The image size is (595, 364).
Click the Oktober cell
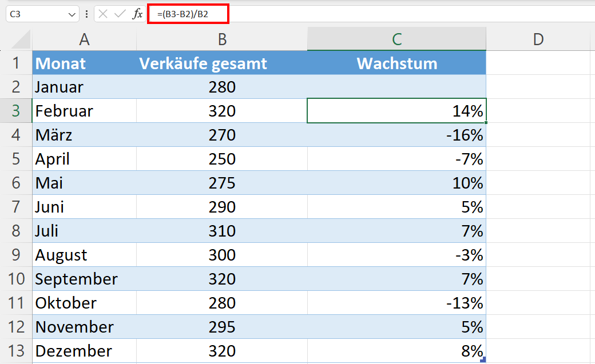click(84, 303)
